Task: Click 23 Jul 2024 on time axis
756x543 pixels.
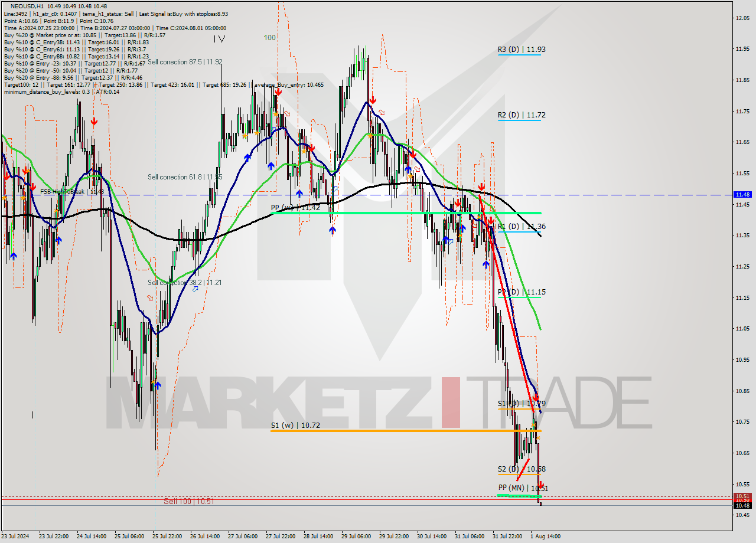Action: [15, 537]
